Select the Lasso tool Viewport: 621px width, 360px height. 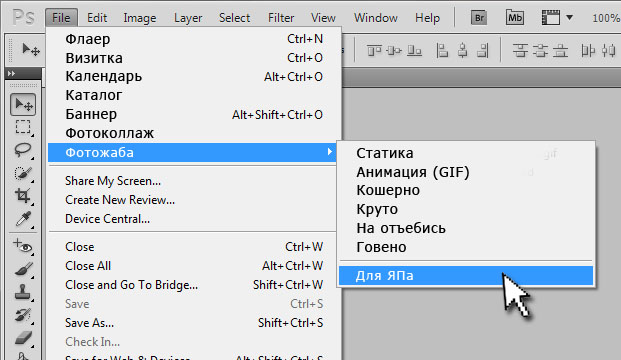(23, 150)
